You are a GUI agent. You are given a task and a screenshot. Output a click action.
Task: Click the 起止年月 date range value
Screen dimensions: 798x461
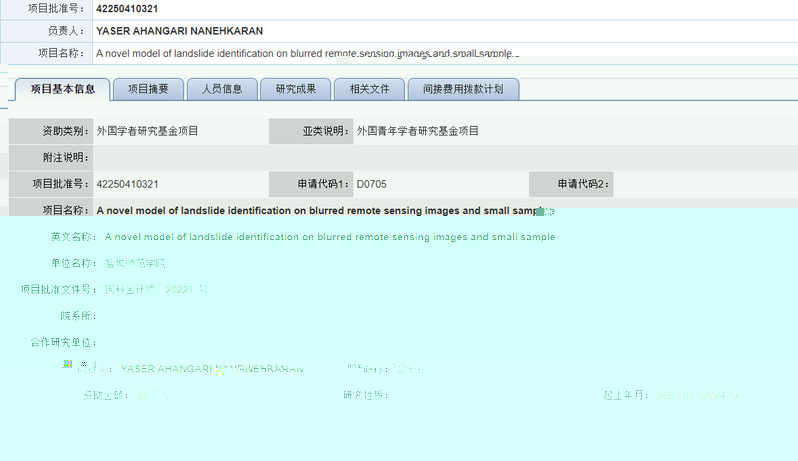pos(698,395)
